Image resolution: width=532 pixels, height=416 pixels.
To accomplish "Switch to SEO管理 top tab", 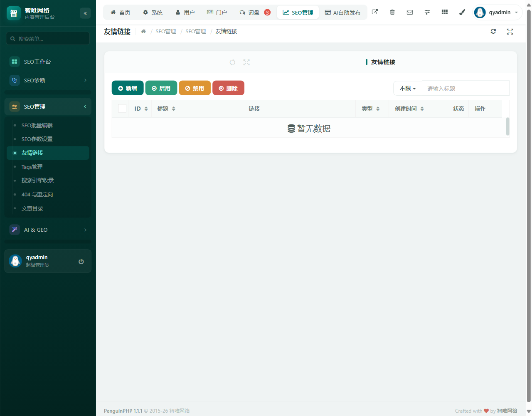I will [x=298, y=12].
